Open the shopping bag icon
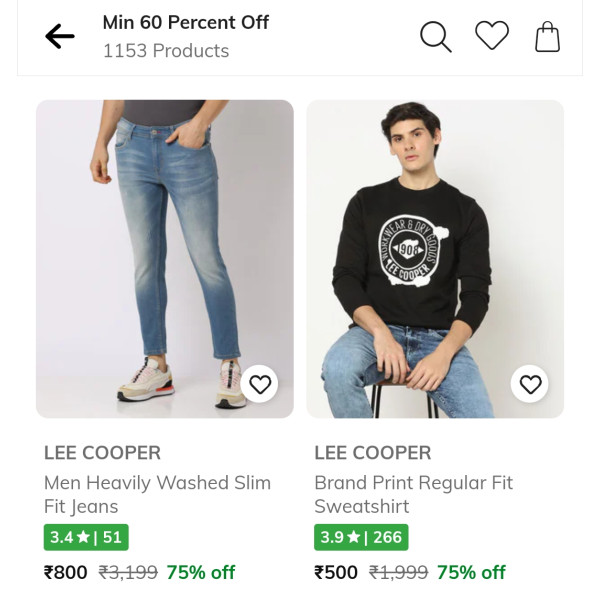Viewport: 600px width, 600px height. 547,37
